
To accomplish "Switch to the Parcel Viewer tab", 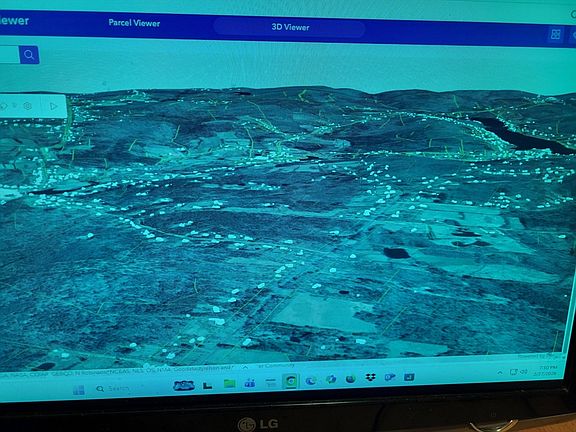I will 134,23.
